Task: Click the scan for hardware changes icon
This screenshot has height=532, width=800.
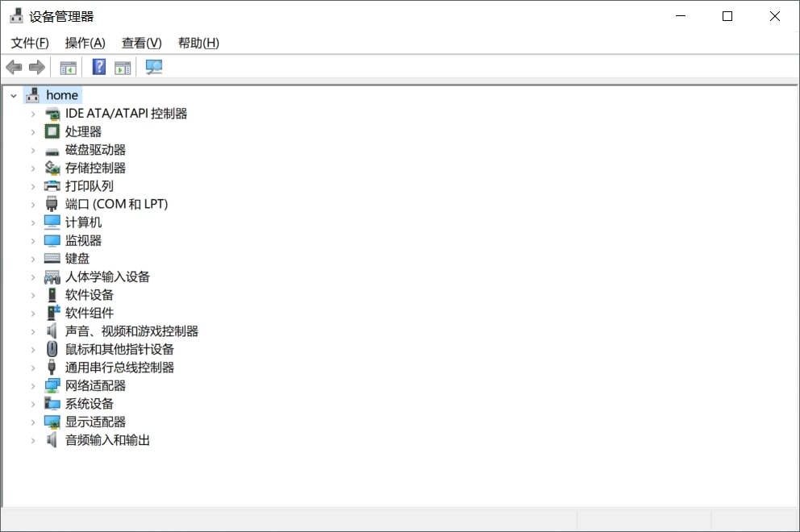Action: pos(153,67)
